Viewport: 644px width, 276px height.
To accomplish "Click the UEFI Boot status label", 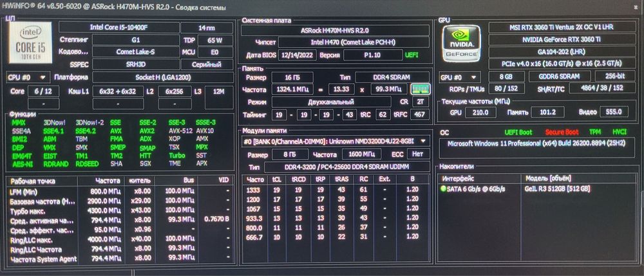I will click(518, 132).
